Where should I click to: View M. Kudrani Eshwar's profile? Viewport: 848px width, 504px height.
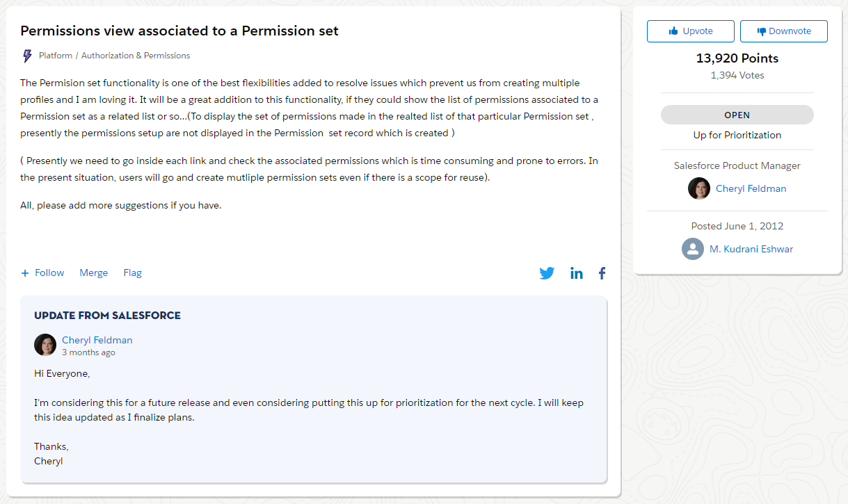(x=751, y=249)
